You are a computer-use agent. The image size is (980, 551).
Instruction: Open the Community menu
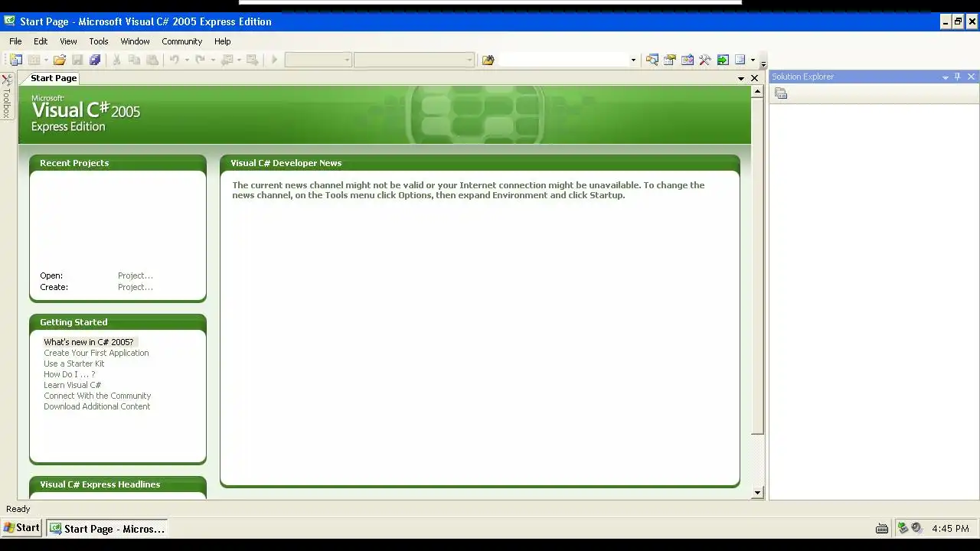181,41
